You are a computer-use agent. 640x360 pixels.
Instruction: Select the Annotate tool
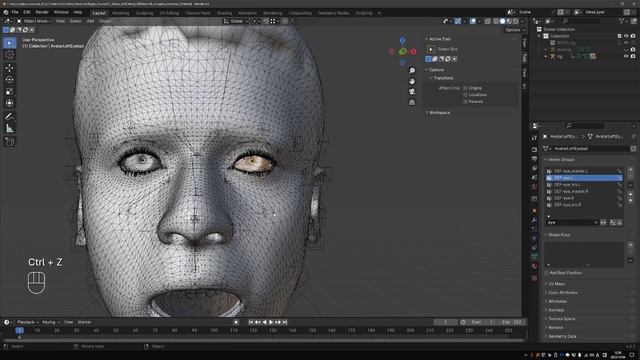click(9, 117)
